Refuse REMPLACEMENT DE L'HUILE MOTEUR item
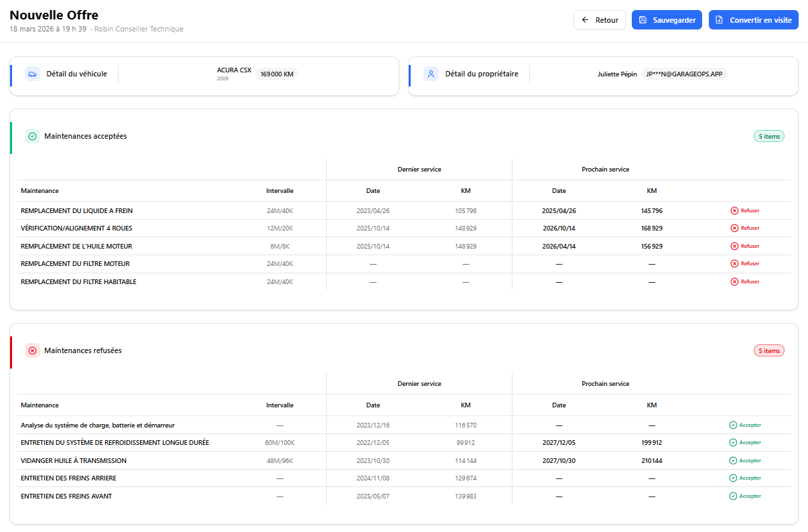Image resolution: width=808 pixels, height=532 pixels. [745, 246]
